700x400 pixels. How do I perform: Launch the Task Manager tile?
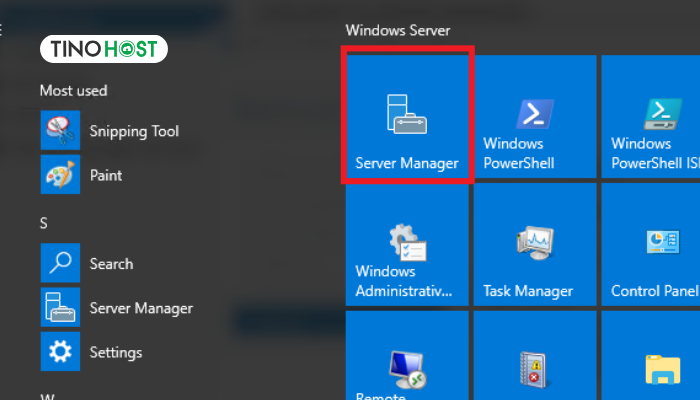(535, 245)
